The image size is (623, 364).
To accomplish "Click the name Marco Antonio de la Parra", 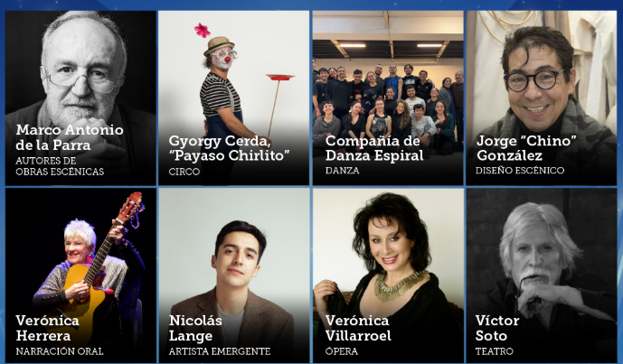I will coord(70,137).
